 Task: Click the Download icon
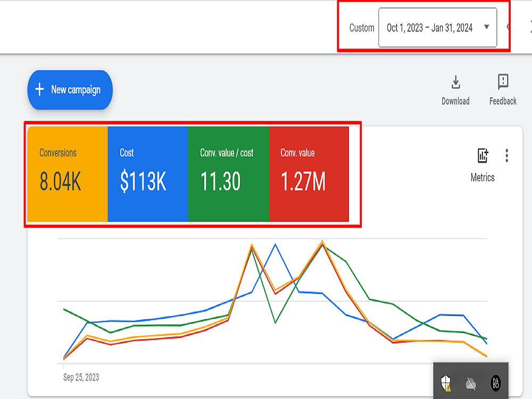click(x=456, y=82)
